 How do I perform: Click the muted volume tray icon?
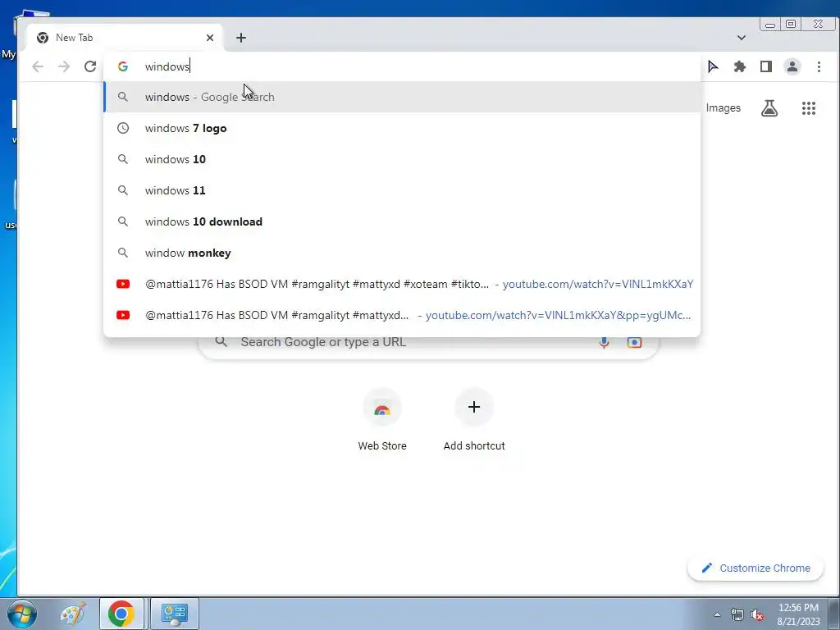click(x=757, y=614)
